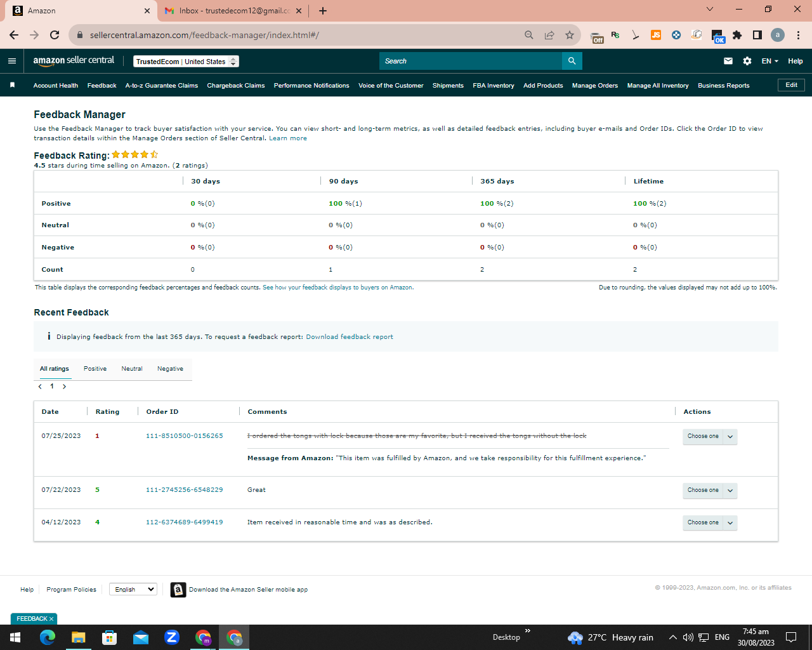
Task: Go back with browser back arrow
Action: [x=14, y=35]
